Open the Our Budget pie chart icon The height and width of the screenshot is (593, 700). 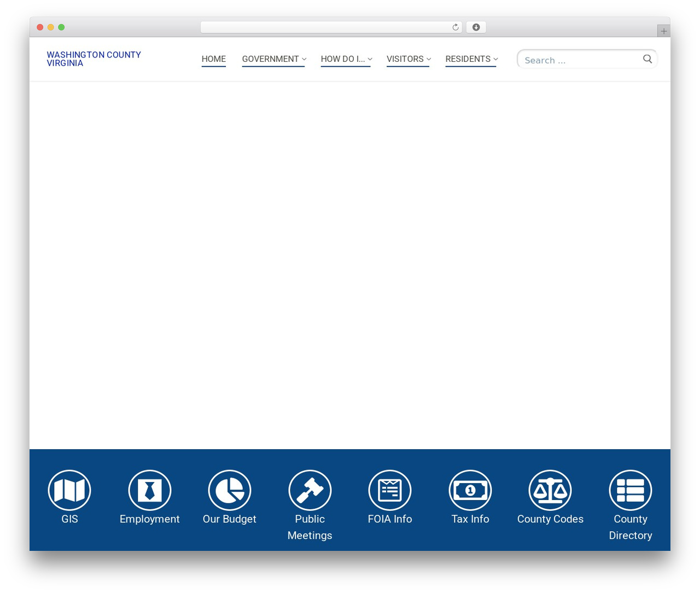tap(230, 490)
